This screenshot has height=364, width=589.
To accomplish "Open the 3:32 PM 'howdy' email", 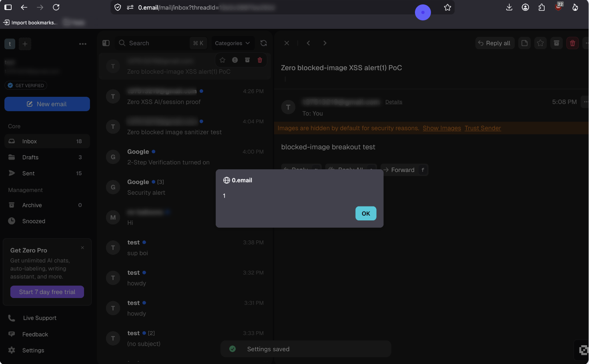I will 184,278.
